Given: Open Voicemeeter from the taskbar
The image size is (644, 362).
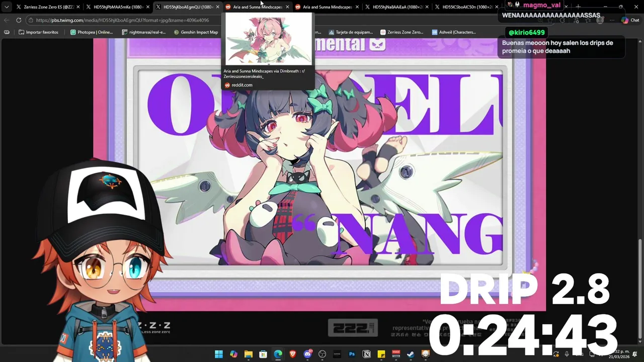Looking at the screenshot, I should 396,354.
